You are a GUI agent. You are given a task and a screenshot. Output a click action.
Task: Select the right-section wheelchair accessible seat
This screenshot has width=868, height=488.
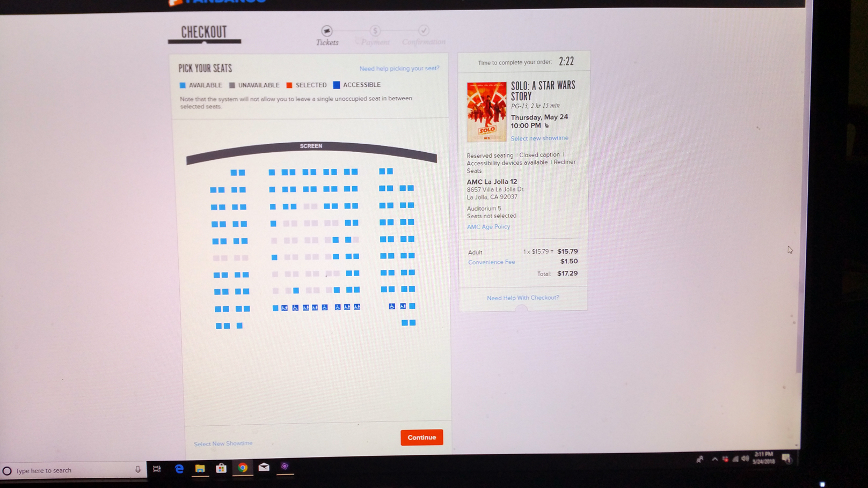(x=392, y=306)
